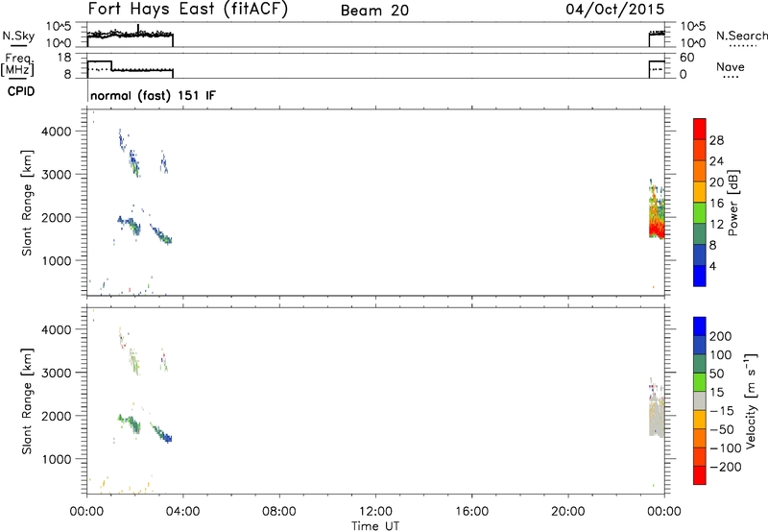Click the 'Freq. [MHz]' label

pyautogui.click(x=17, y=64)
